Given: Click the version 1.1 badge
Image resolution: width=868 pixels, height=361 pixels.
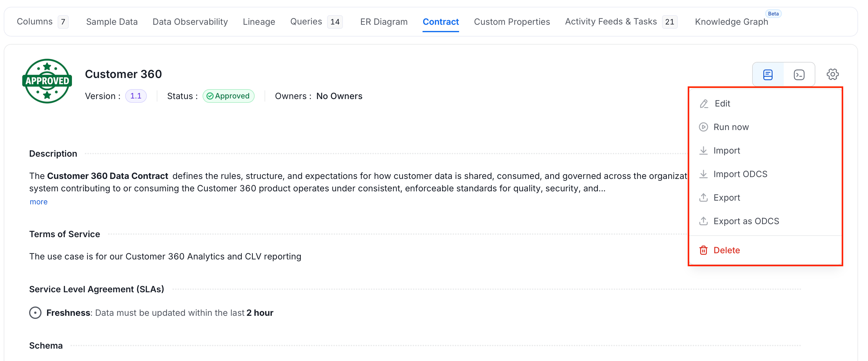Looking at the screenshot, I should (x=136, y=96).
